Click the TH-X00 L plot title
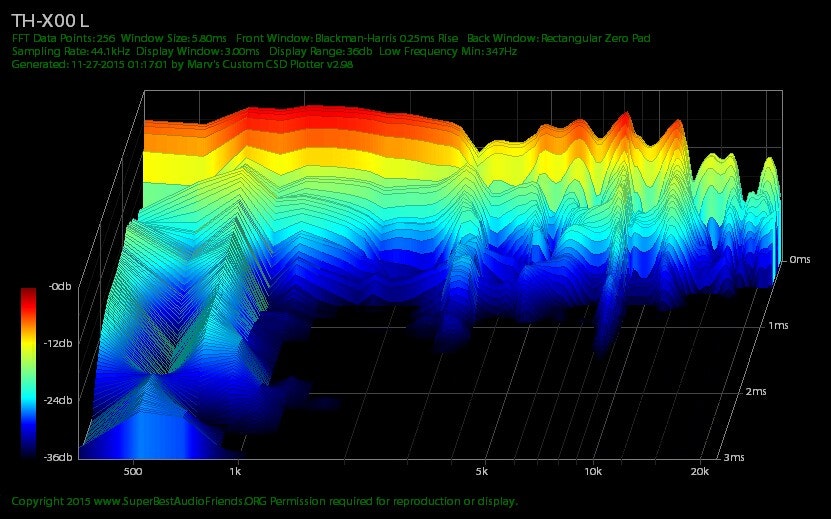831x519 pixels. coord(50,20)
